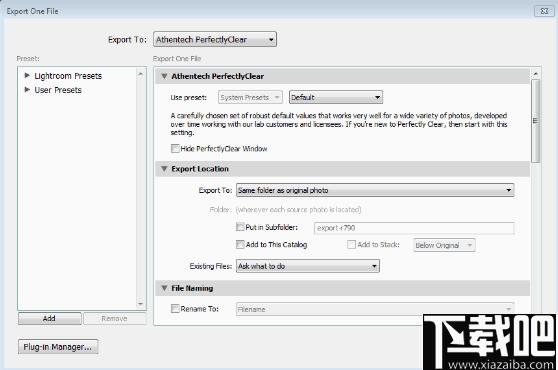Collapse the File Naming section triangle
The width and height of the screenshot is (558, 370).
(164, 288)
